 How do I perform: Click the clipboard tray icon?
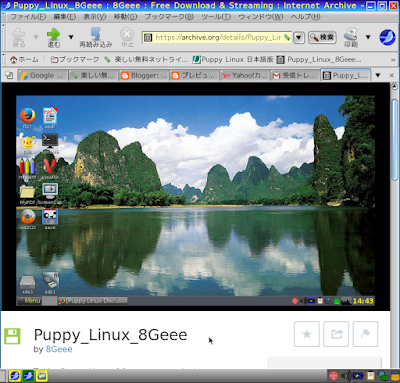pos(370,376)
